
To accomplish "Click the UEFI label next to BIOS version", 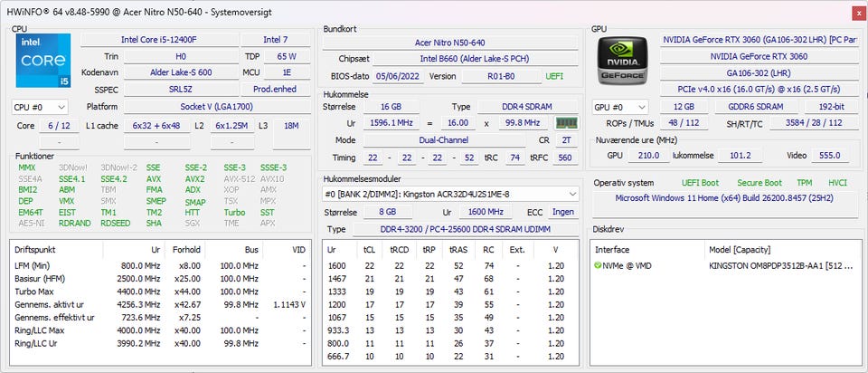I will [x=554, y=76].
